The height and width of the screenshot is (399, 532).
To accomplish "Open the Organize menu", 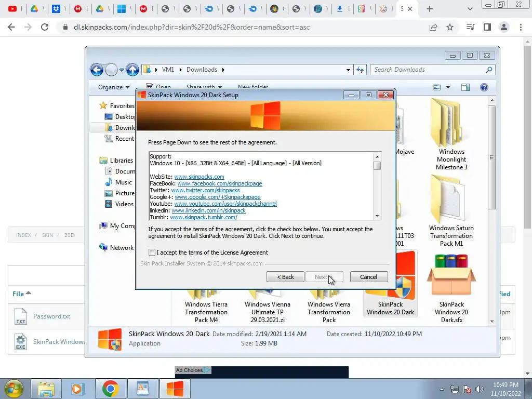I will (114, 87).
